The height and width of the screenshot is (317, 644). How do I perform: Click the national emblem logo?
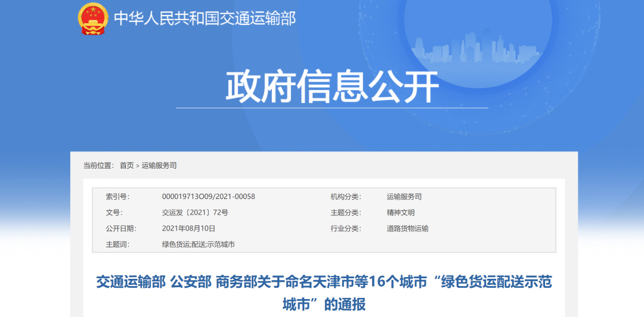[93, 19]
